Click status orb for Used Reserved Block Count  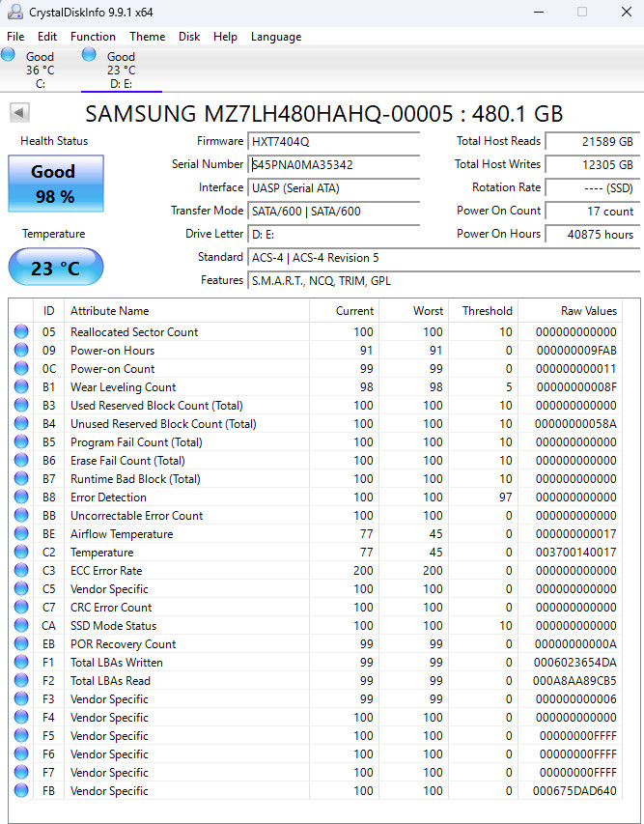[21, 405]
